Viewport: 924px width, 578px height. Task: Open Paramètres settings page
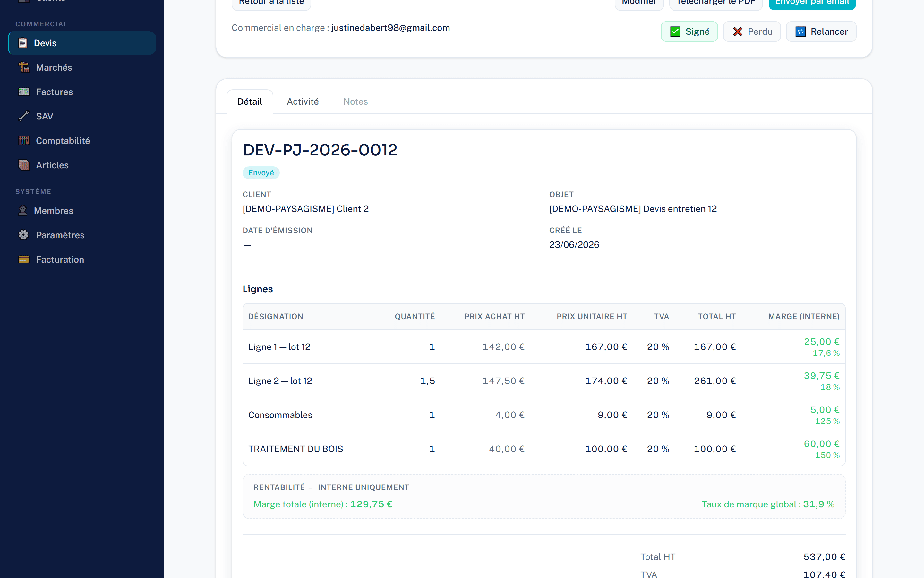pyautogui.click(x=82, y=235)
